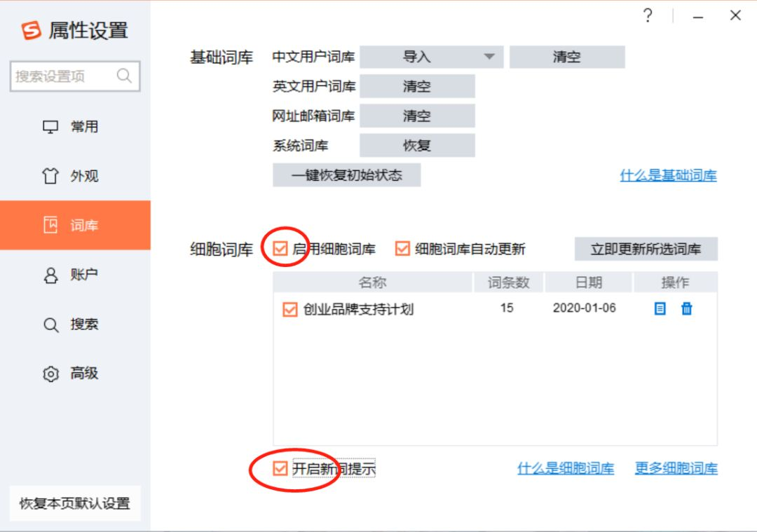Close the 属性设置 window
This screenshot has height=532, width=757.
coord(735,15)
